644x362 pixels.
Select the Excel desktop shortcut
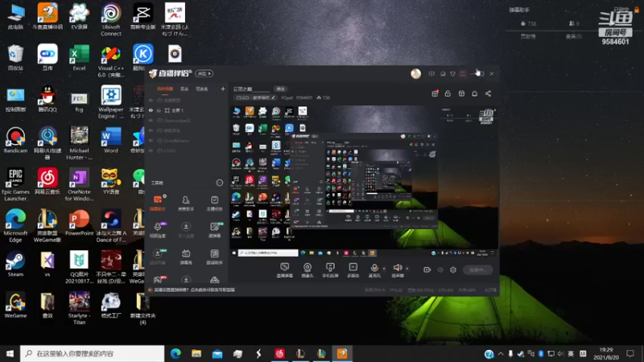[x=79, y=58]
